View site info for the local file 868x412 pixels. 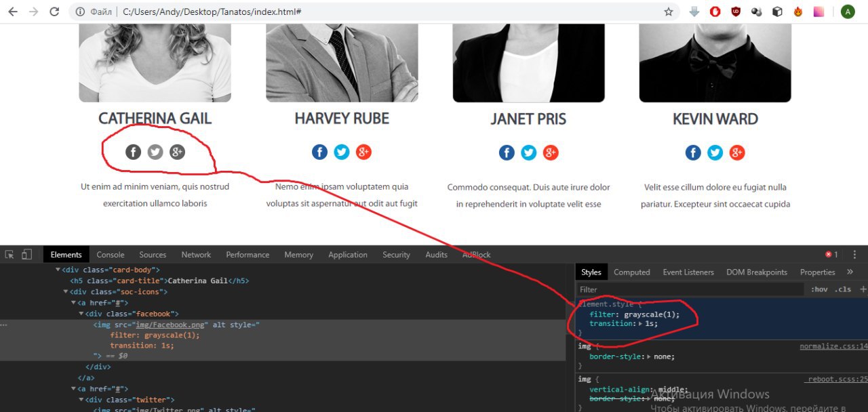[80, 12]
